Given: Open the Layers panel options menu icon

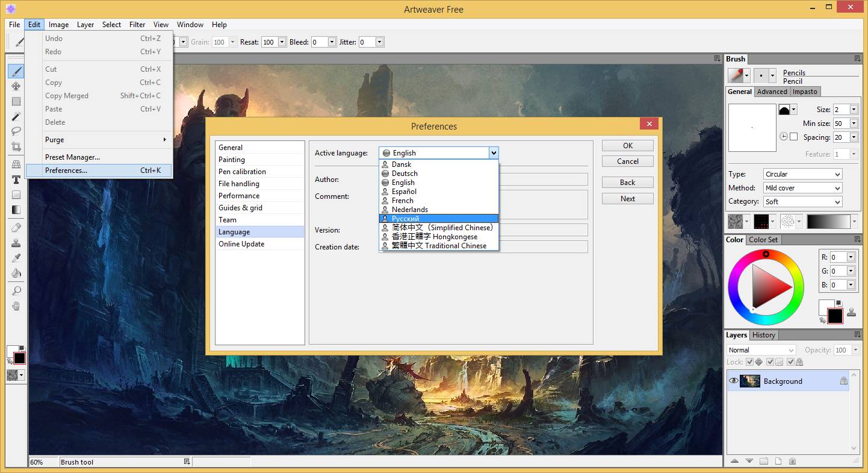Looking at the screenshot, I should (x=857, y=335).
